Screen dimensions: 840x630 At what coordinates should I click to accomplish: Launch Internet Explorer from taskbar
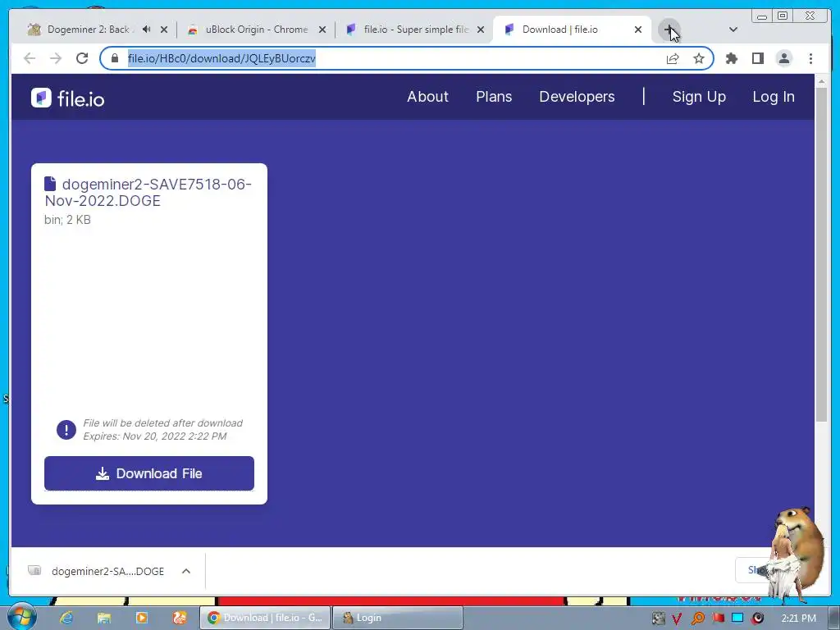coord(66,618)
